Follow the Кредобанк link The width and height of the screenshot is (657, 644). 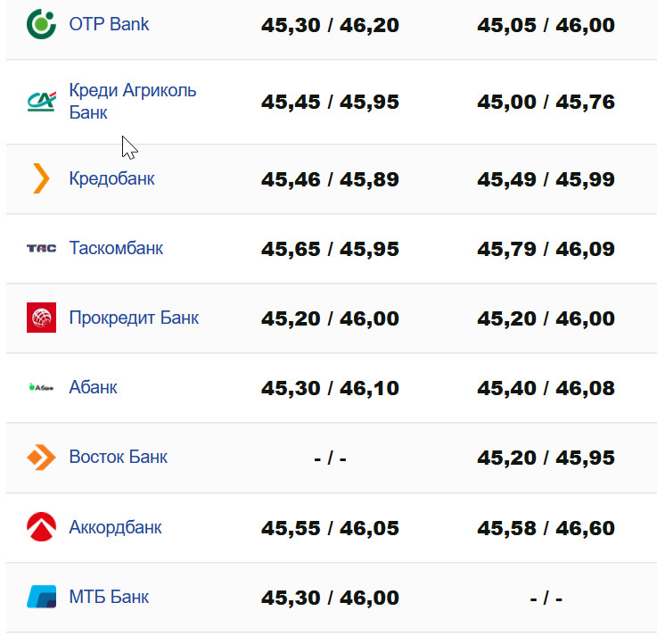[111, 178]
